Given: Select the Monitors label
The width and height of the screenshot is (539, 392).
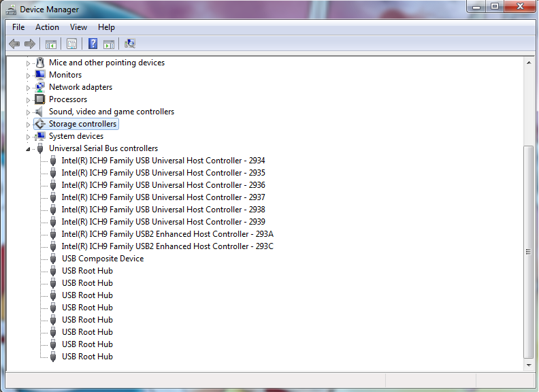Looking at the screenshot, I should 65,75.
